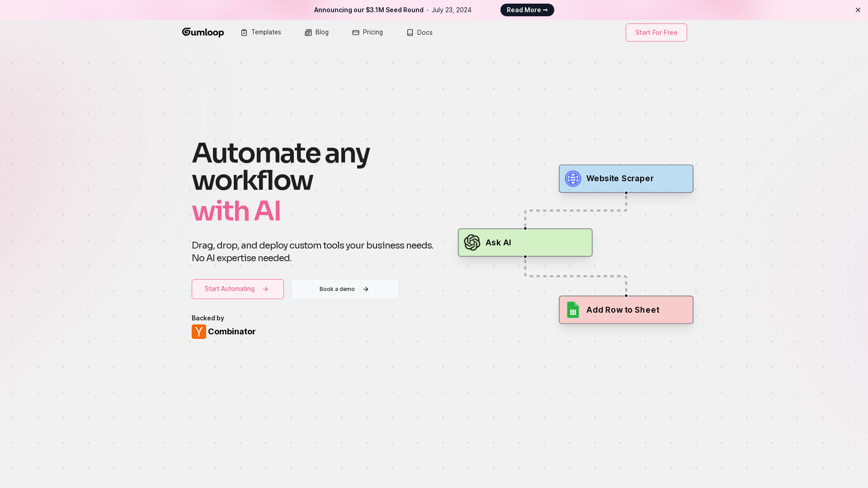
Task: Click the Google Sheets icon on Add Row node
Action: tap(573, 310)
